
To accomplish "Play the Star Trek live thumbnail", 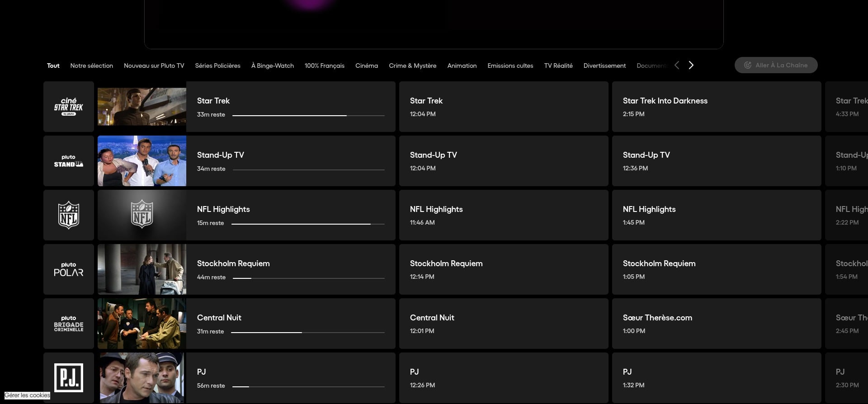I will coord(142,107).
